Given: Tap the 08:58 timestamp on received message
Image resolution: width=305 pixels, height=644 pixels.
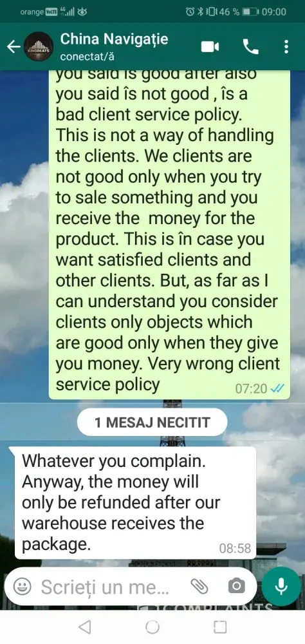Looking at the screenshot, I should pos(235,548).
